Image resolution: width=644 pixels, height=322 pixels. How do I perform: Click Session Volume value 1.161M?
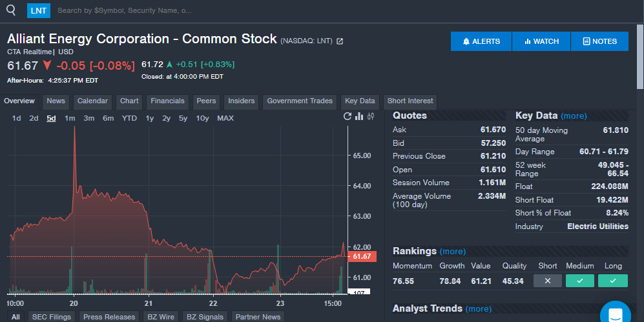point(492,183)
